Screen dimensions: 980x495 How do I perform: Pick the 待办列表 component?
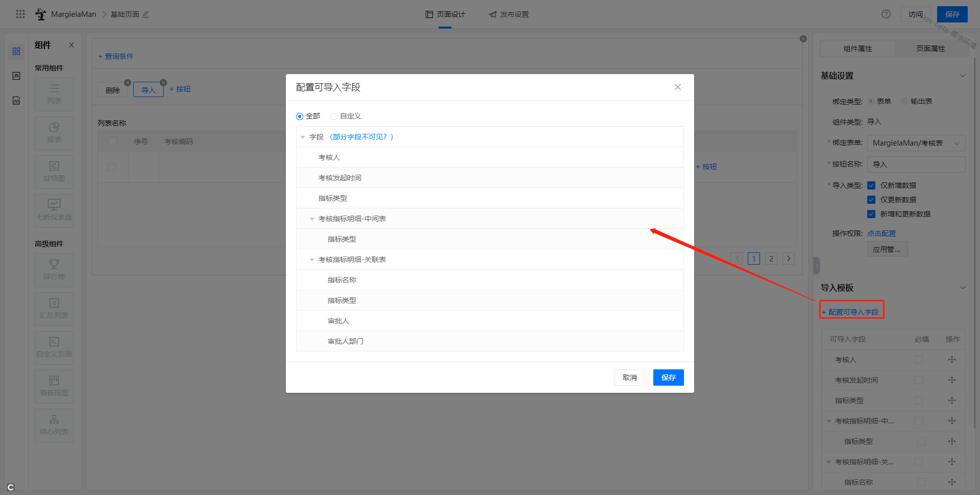click(x=54, y=426)
